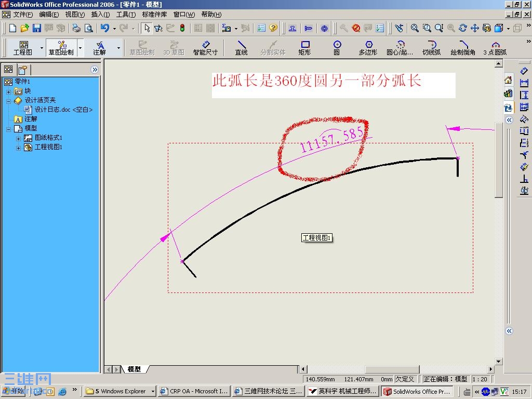Open the 帮助(H) menu
Viewport: 532px width, 399px height.
pos(211,15)
